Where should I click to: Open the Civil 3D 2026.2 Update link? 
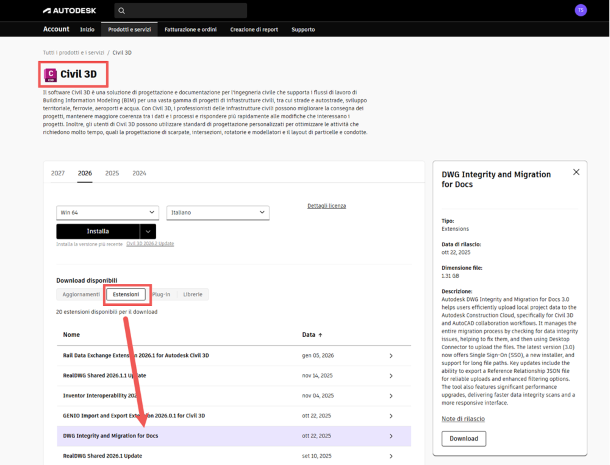pyautogui.click(x=150, y=244)
